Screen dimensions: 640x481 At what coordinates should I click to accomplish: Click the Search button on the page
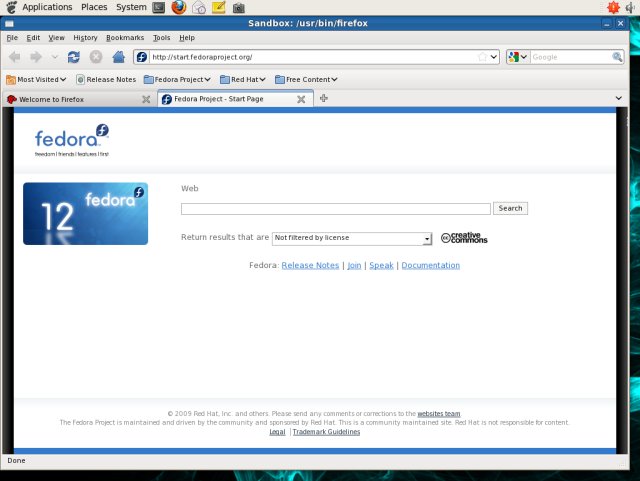pyautogui.click(x=510, y=208)
